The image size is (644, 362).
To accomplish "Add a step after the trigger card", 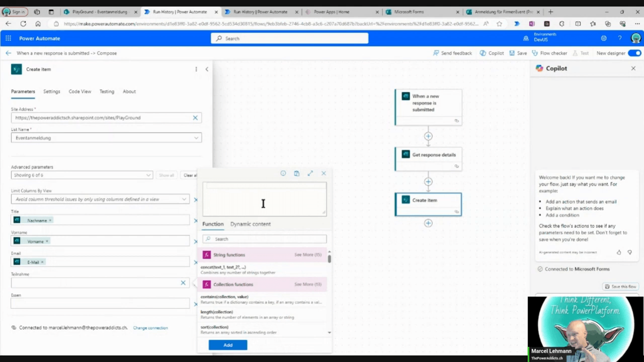I will click(x=428, y=136).
